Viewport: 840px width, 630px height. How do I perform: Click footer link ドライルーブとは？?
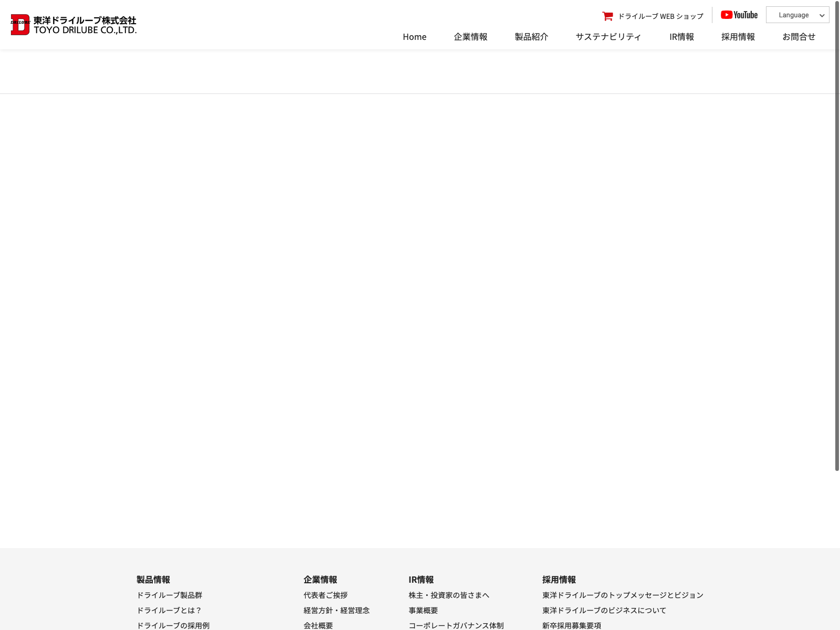pyautogui.click(x=169, y=610)
